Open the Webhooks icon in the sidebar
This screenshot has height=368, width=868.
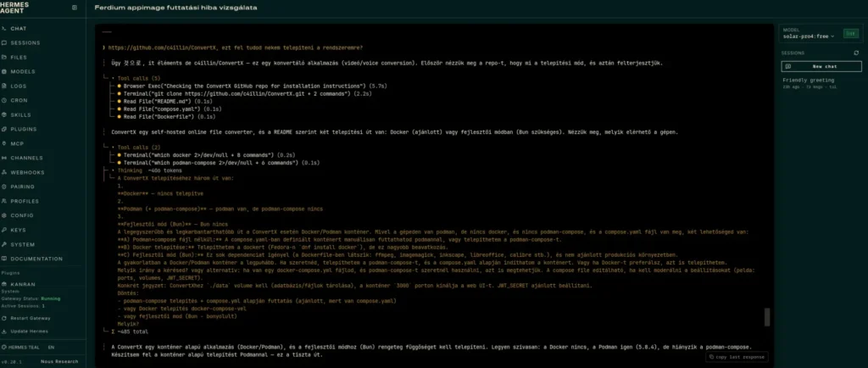(x=4, y=172)
